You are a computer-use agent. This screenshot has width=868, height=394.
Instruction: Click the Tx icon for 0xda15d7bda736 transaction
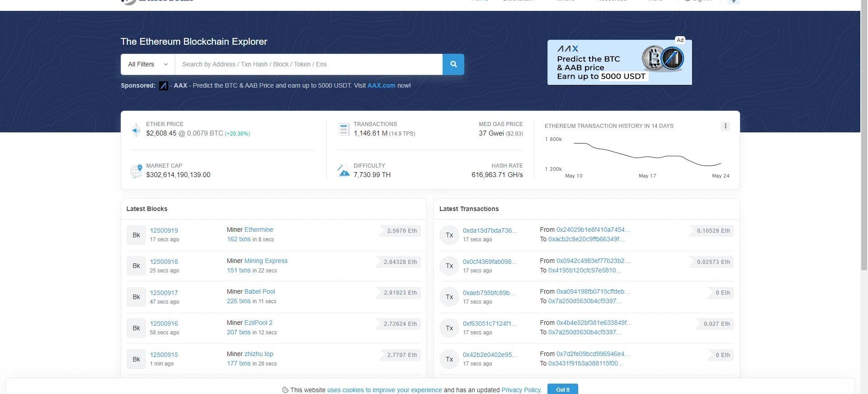pos(449,235)
